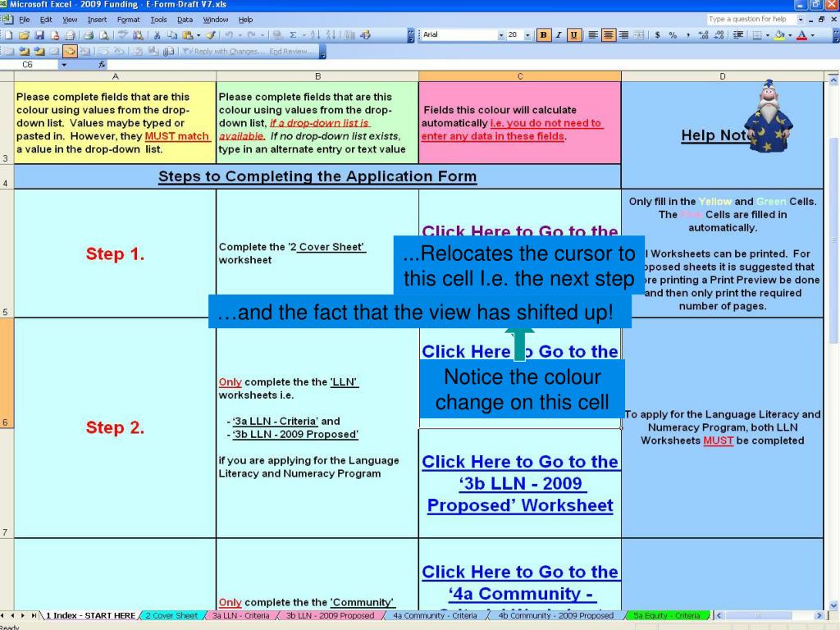
Task: Open the Borders dropdown arrow
Action: 768,34
